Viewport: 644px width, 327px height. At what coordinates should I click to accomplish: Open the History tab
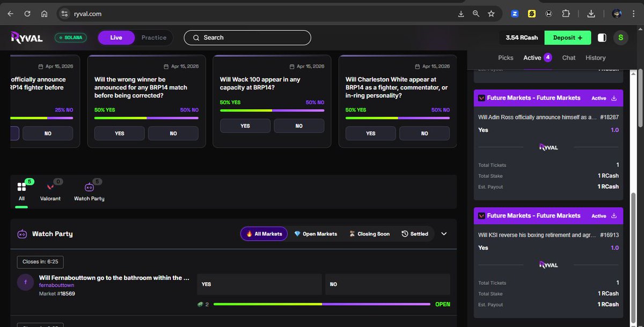point(596,58)
